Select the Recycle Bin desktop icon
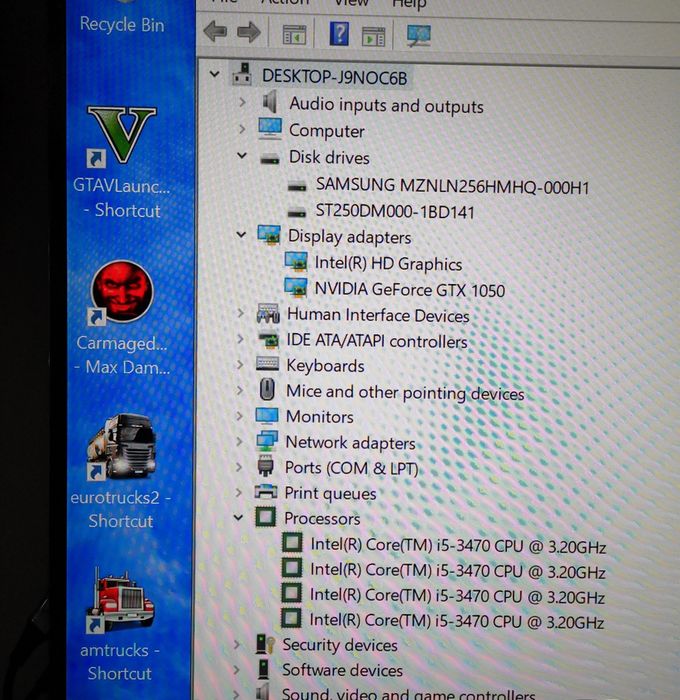Image resolution: width=680 pixels, height=700 pixels. tap(122, 17)
